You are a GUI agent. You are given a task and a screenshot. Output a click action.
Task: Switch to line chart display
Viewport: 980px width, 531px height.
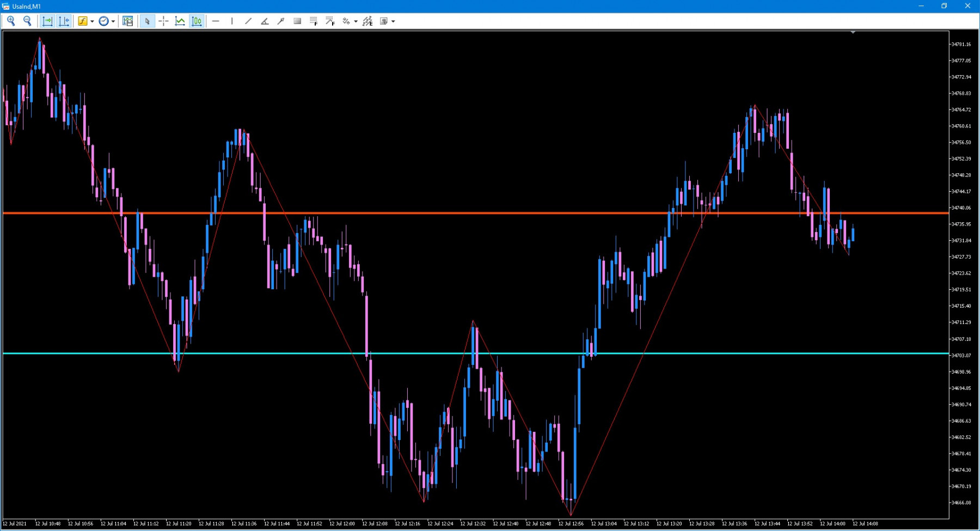[x=180, y=21]
